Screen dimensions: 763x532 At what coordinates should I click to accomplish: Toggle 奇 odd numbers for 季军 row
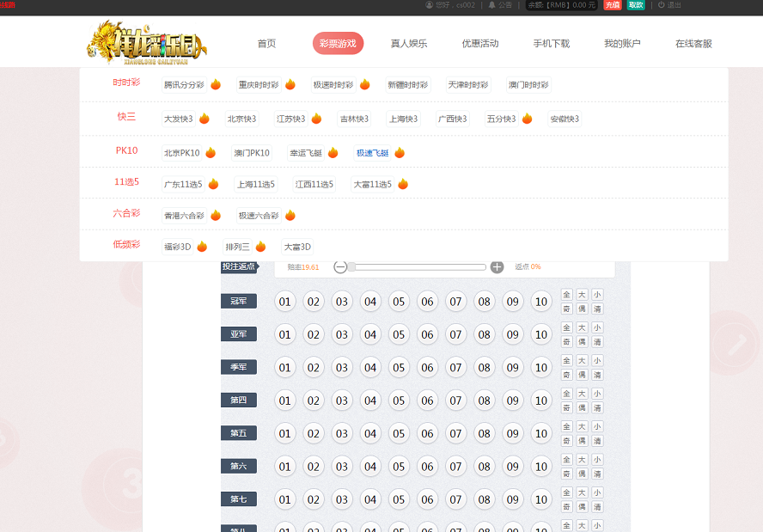click(567, 373)
